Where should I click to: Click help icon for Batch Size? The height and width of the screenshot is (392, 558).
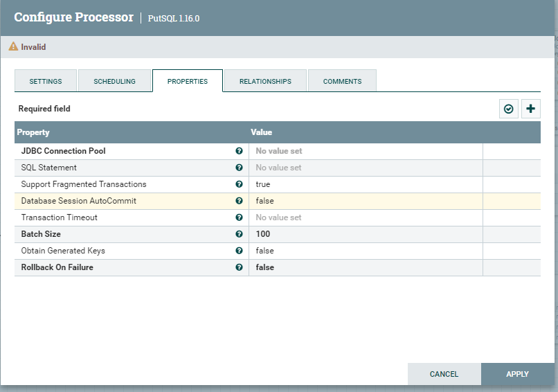[x=239, y=234]
